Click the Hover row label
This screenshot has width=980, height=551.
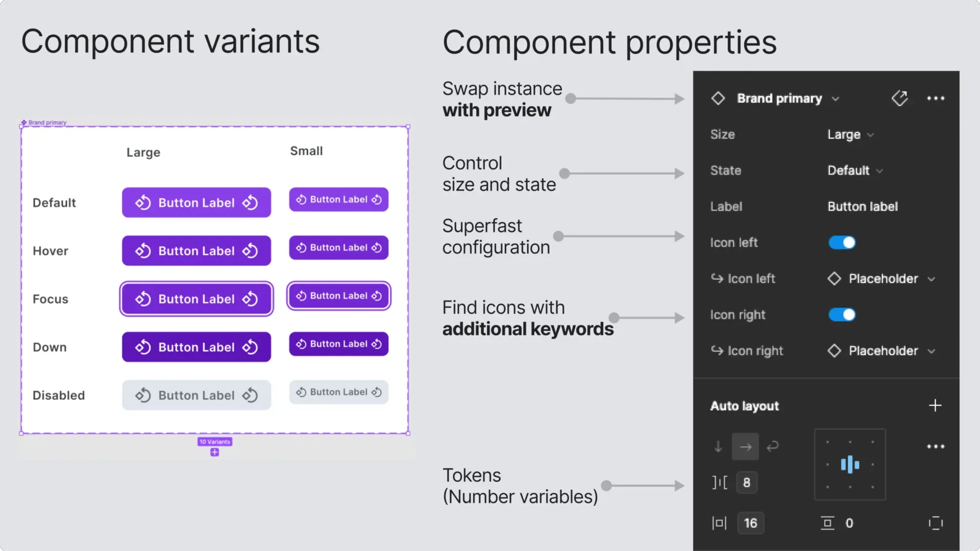pos(51,251)
